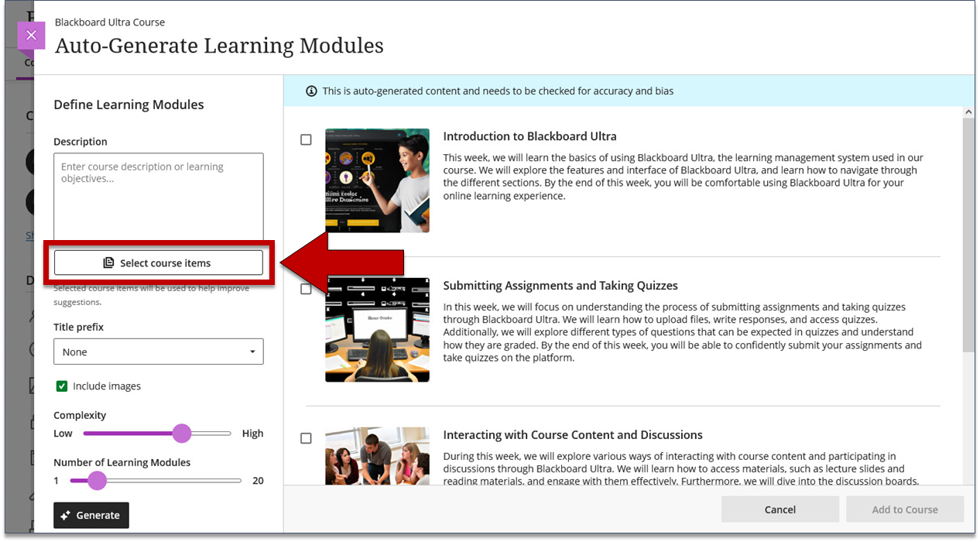The height and width of the screenshot is (542, 980).
Task: Click the Cancel button
Action: [780, 509]
